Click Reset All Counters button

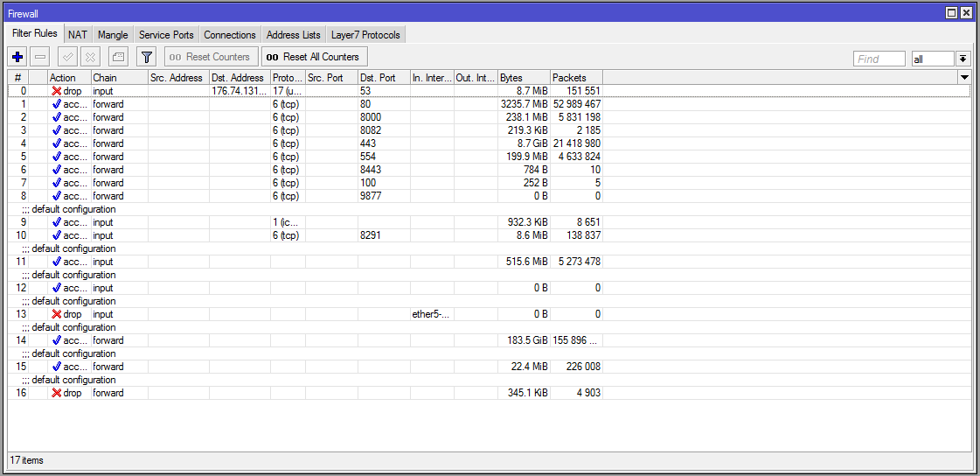pos(315,57)
